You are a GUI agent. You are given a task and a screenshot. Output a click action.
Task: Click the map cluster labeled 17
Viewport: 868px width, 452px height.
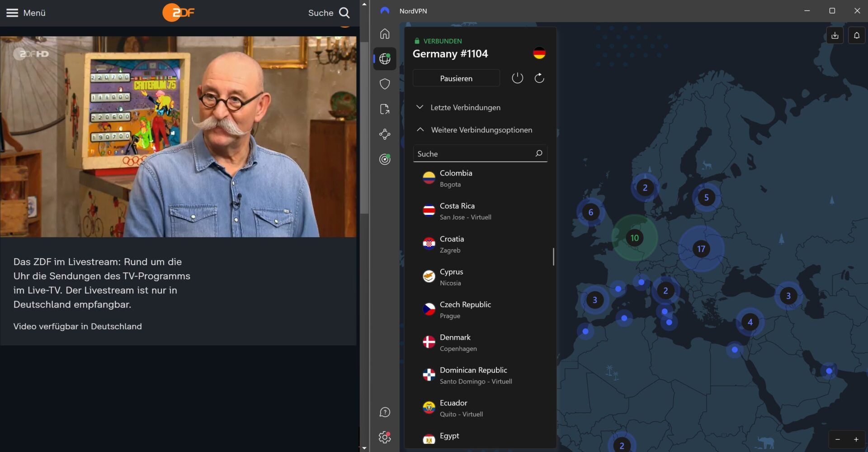coord(701,248)
